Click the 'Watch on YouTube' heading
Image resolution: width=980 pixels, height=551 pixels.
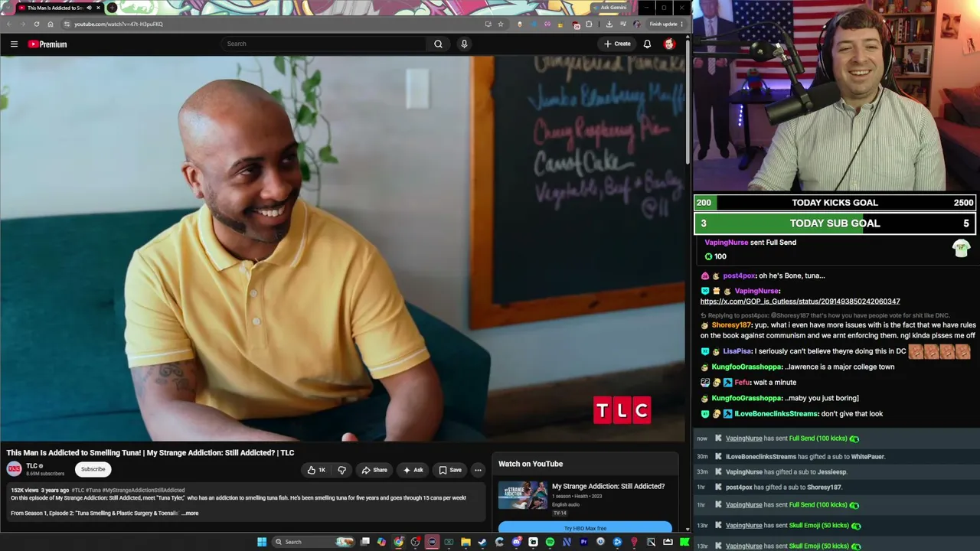(x=531, y=464)
